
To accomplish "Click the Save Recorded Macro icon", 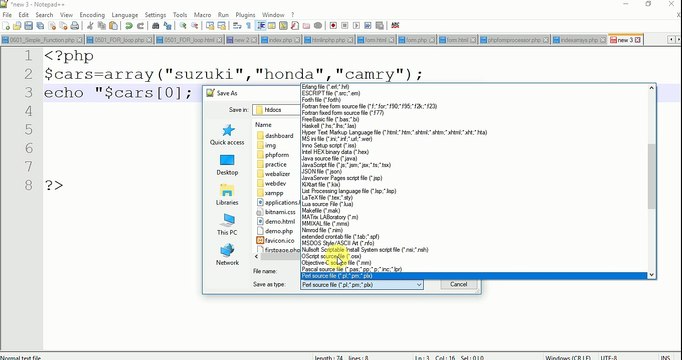I will (380, 26).
